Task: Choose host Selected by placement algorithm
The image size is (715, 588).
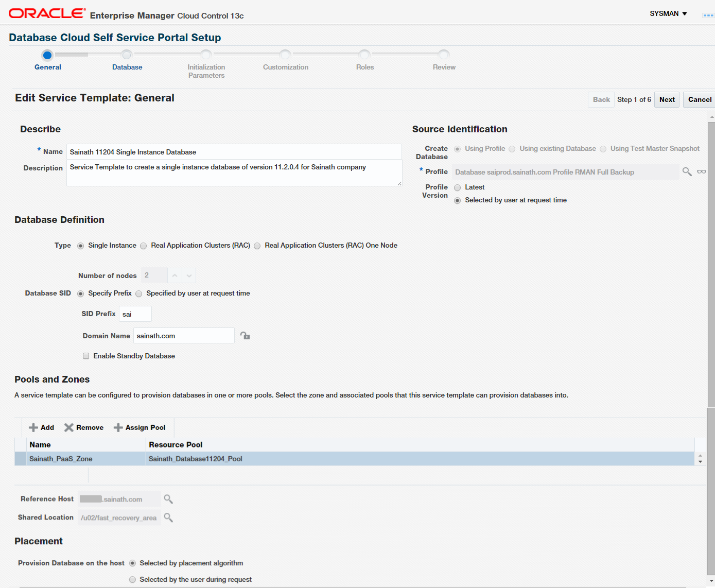Action: [132, 563]
